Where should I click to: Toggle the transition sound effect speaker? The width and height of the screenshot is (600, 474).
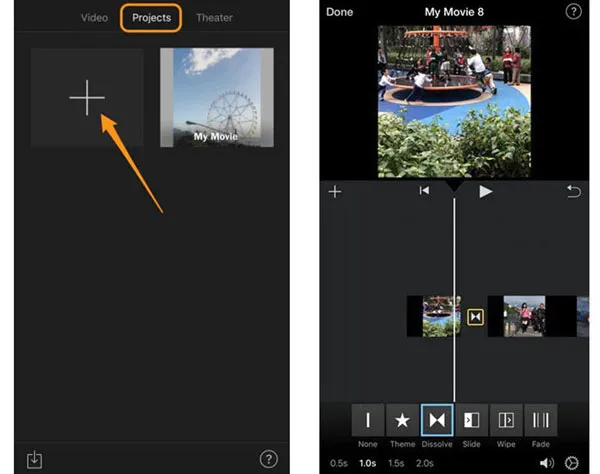click(546, 463)
